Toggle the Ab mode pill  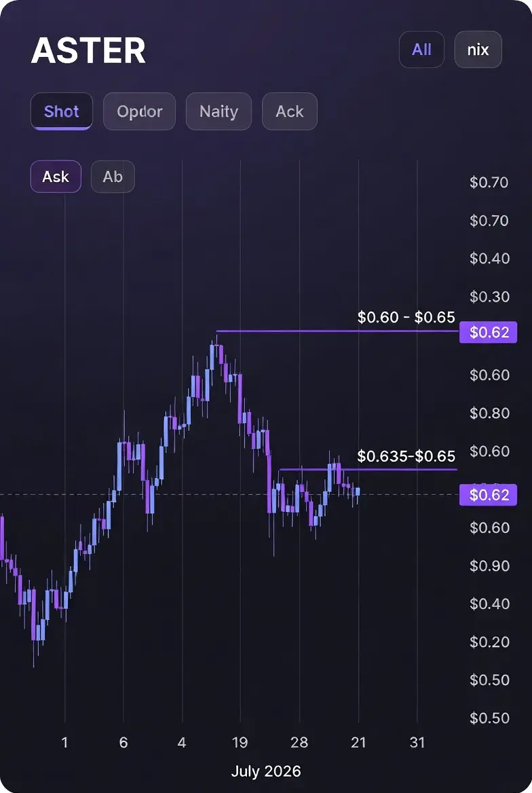[x=113, y=177]
